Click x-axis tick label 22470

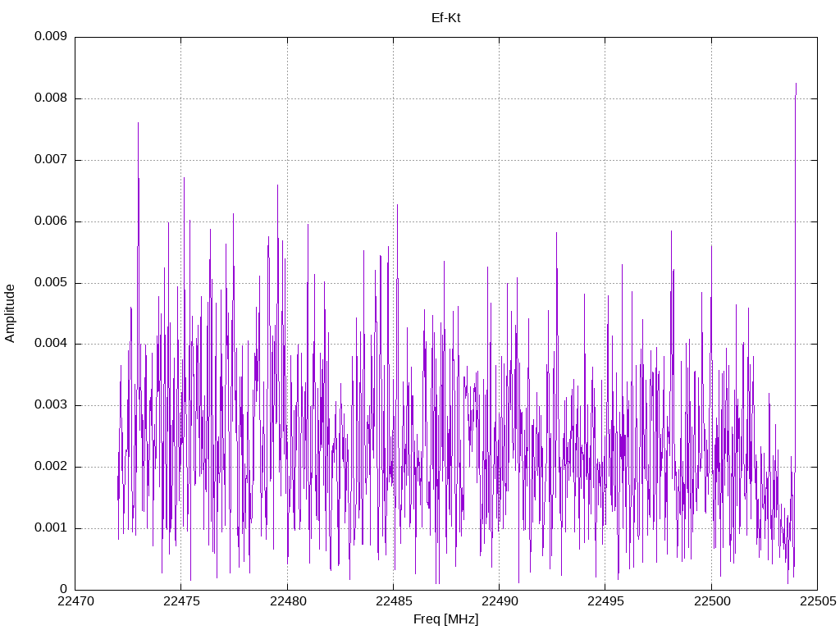(75, 601)
